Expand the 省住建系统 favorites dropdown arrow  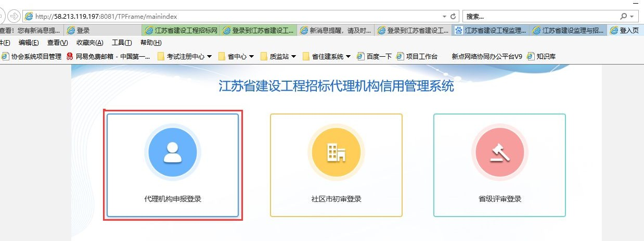coord(348,56)
